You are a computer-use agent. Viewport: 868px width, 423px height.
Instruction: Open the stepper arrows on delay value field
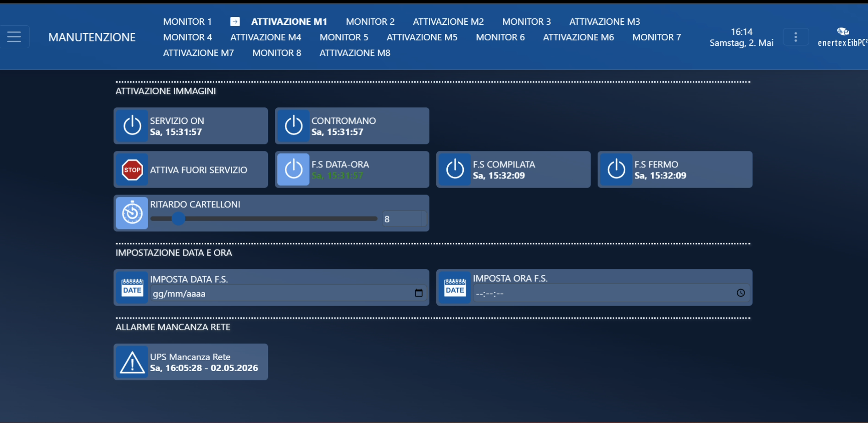(424, 219)
